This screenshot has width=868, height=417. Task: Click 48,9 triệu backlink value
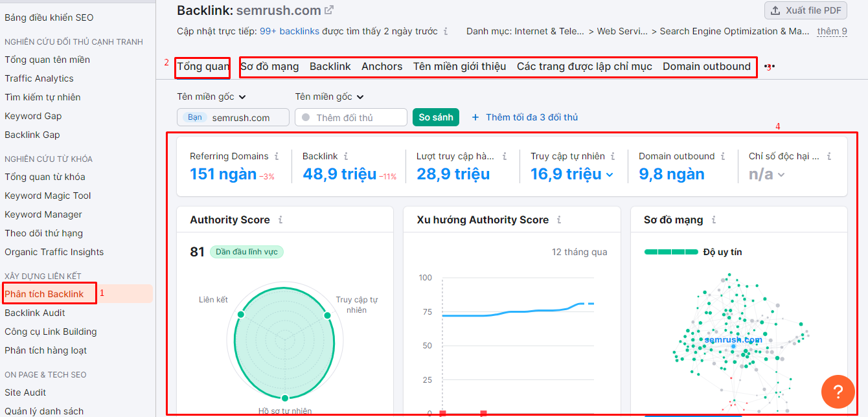(339, 174)
